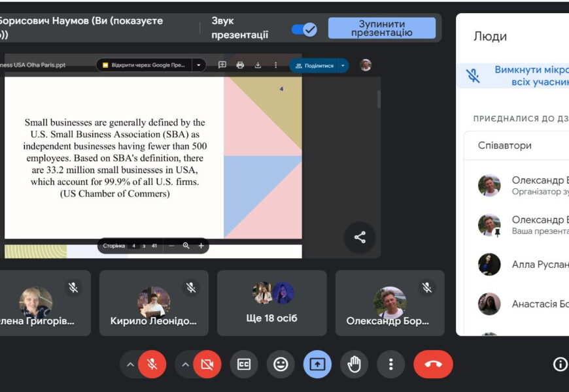Expand audio settings arrow beside microphone
Viewport: 569px width, 392px height.
[130, 365]
